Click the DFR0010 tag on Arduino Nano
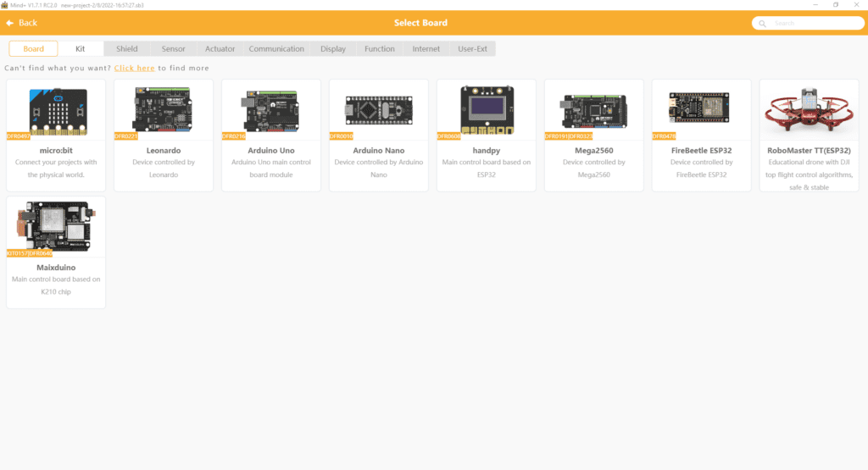Image resolution: width=868 pixels, height=470 pixels. click(341, 136)
